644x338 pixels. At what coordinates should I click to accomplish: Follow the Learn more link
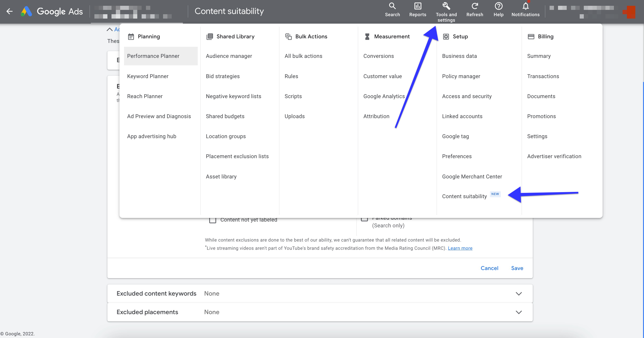460,248
